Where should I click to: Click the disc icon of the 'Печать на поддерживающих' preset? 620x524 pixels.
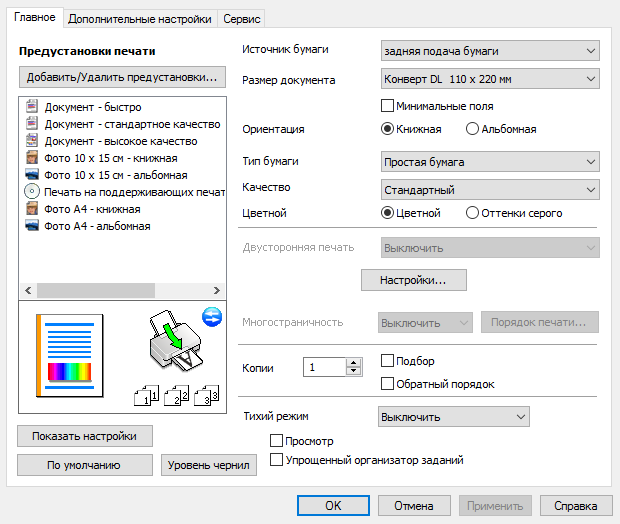tap(32, 191)
